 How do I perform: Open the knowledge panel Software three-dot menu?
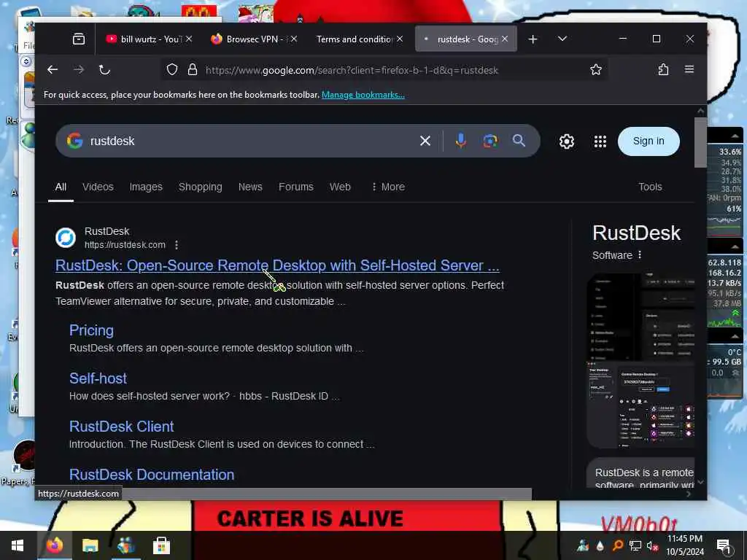pos(639,254)
